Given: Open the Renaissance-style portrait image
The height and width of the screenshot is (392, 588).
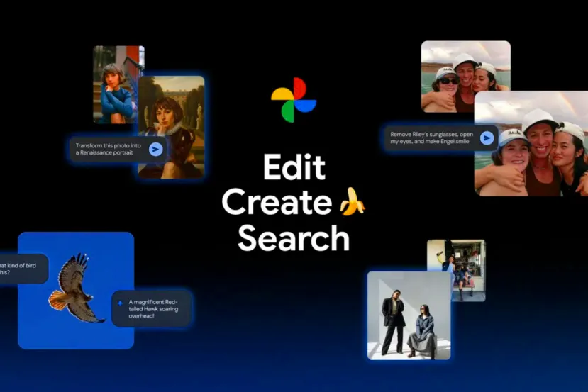Looking at the screenshot, I should [172, 128].
